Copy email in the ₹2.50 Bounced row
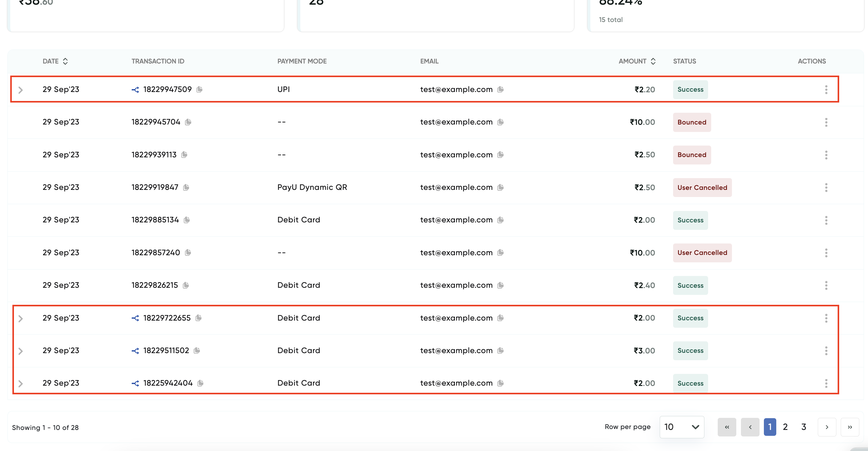This screenshot has width=868, height=451. (500, 155)
